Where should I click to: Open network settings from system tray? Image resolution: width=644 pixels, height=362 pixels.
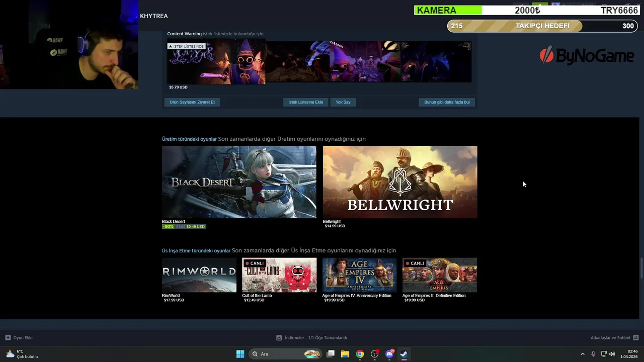[x=604, y=354]
